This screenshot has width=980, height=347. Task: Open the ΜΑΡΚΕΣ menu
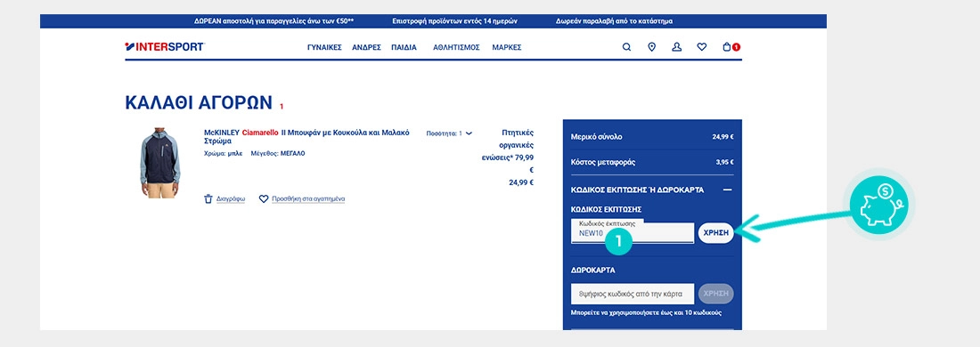click(x=507, y=47)
